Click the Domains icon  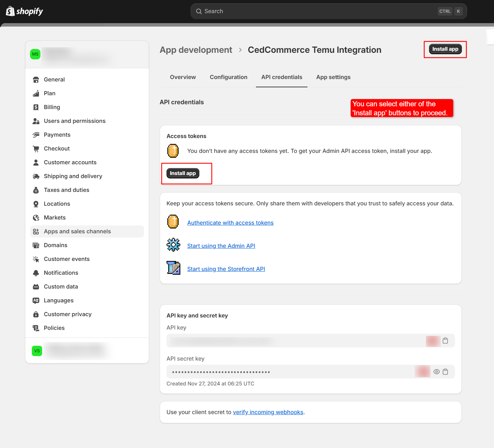click(x=36, y=245)
